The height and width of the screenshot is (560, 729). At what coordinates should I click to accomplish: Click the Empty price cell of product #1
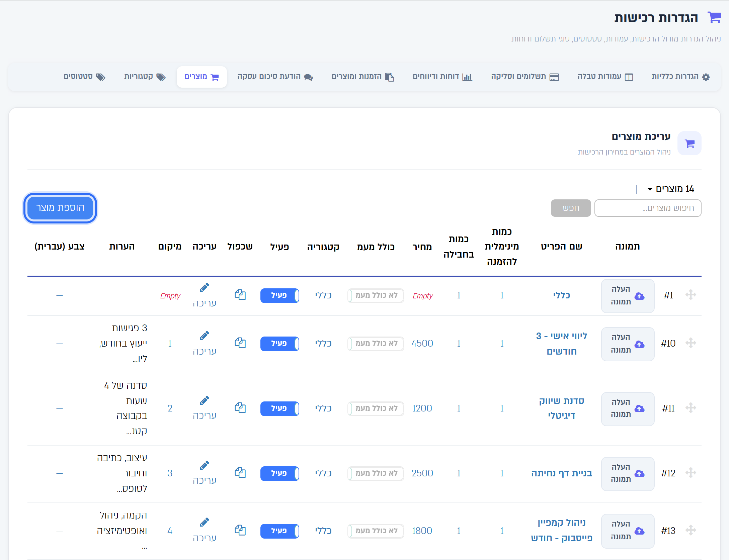tap(422, 296)
